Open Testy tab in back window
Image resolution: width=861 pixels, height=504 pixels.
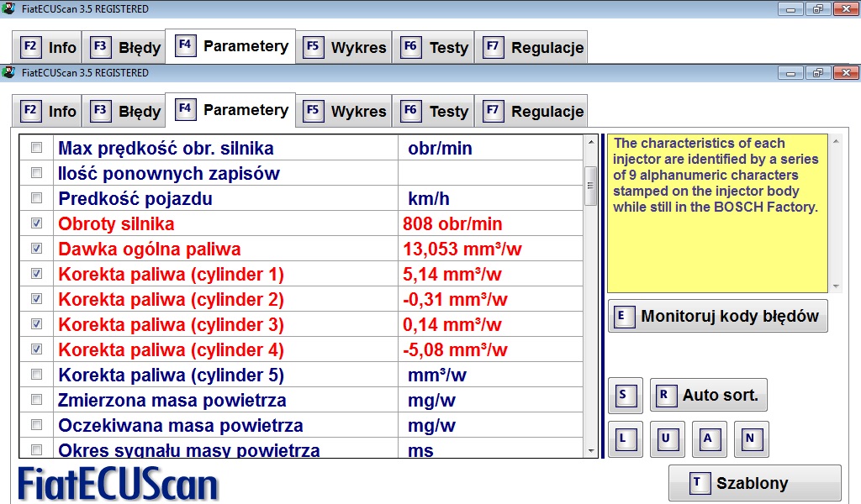click(433, 47)
